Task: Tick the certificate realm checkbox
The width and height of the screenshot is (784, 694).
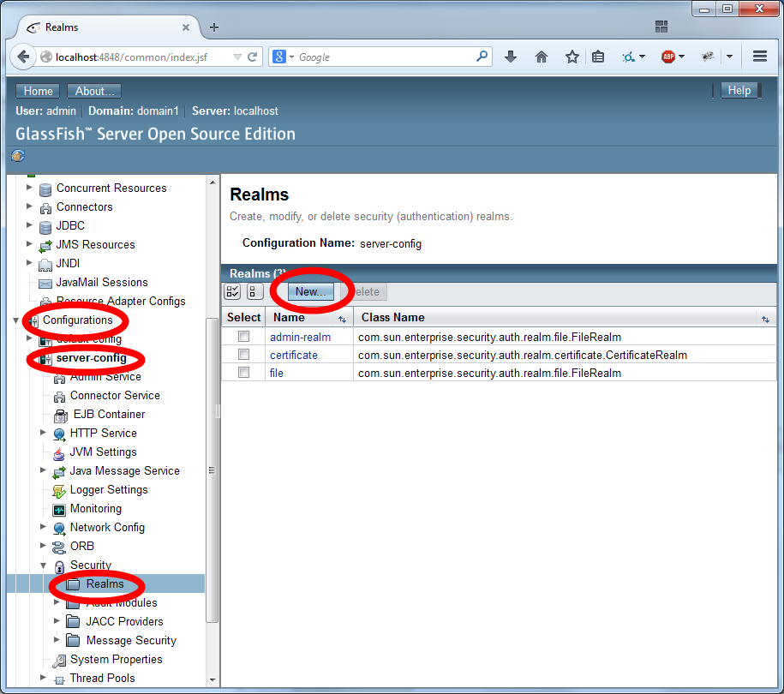Action: coord(244,355)
